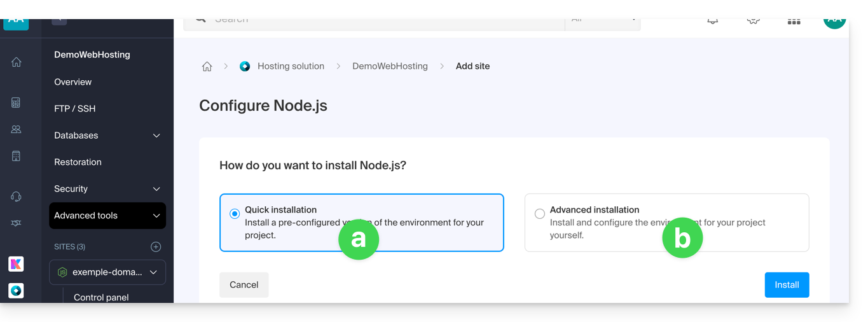Select the Quick installation radio button
Screen dimensions: 868x322
pos(235,214)
